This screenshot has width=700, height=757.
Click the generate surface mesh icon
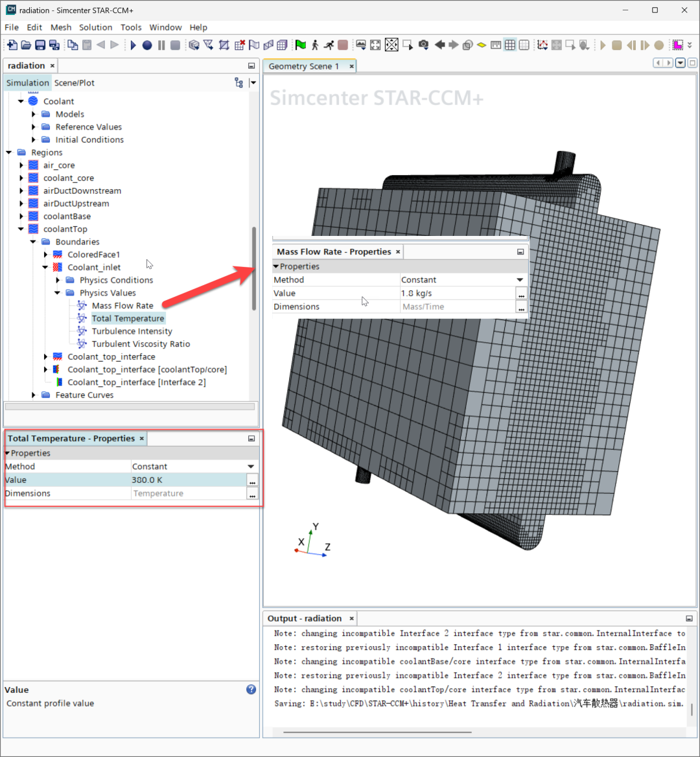click(x=268, y=45)
